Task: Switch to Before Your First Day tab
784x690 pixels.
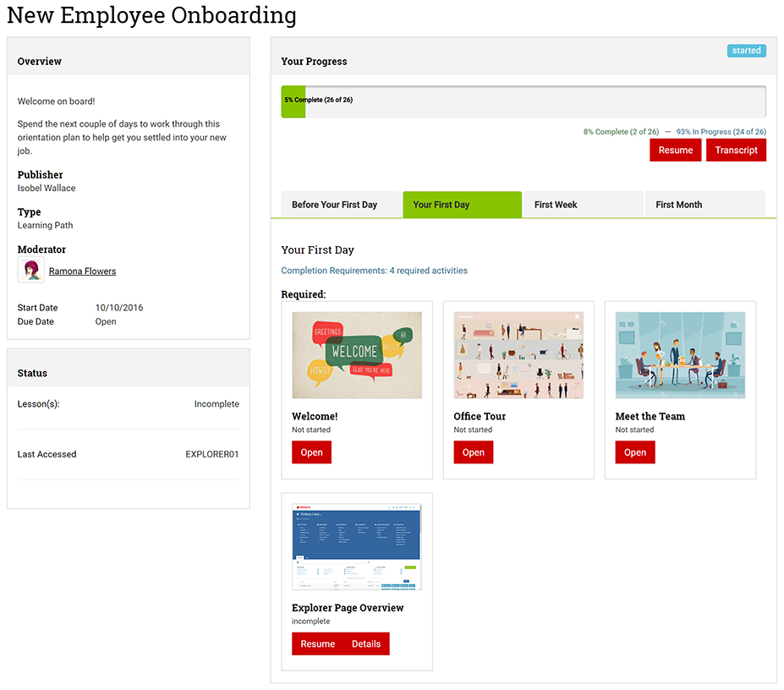Action: pyautogui.click(x=335, y=205)
